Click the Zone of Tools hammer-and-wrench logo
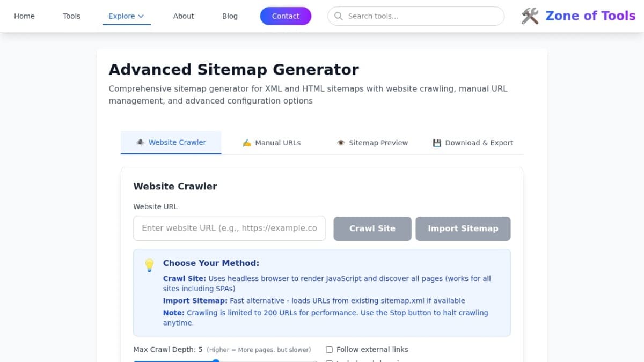This screenshot has width=644, height=362. click(x=529, y=16)
